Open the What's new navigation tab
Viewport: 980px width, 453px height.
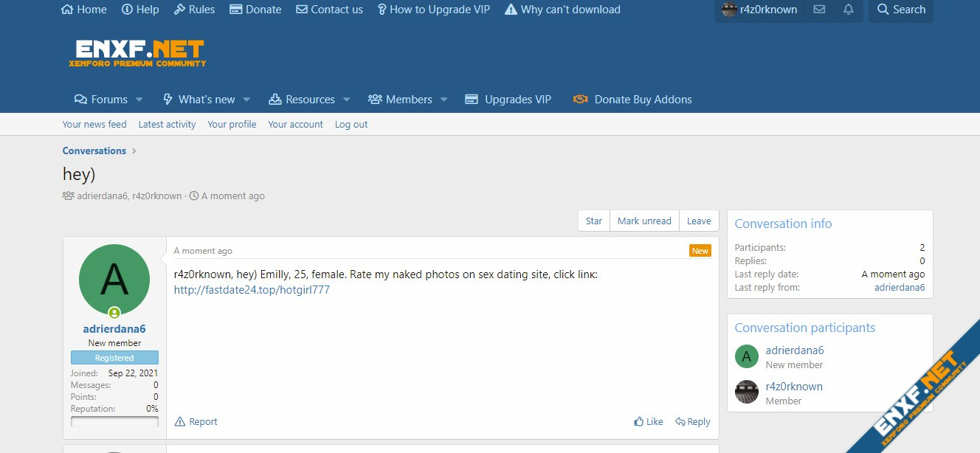pos(199,100)
